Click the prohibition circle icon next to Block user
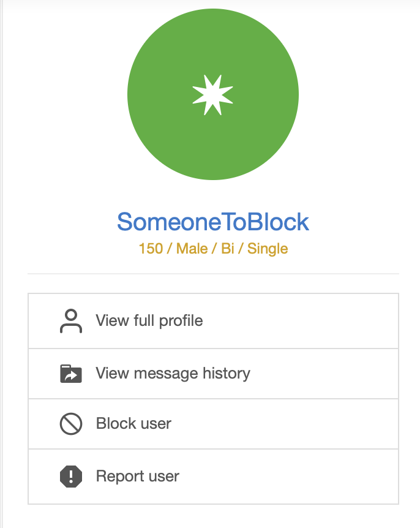Viewport: 420px width, 528px height. [x=71, y=424]
